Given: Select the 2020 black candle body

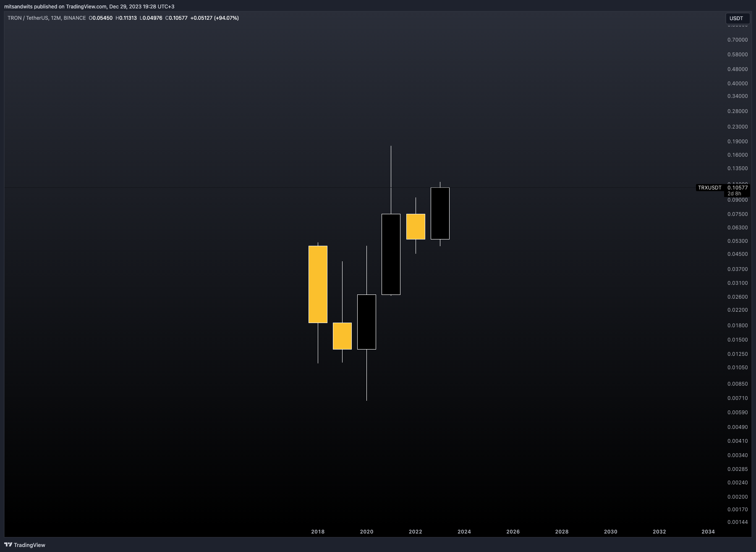Looking at the screenshot, I should coord(366,322).
